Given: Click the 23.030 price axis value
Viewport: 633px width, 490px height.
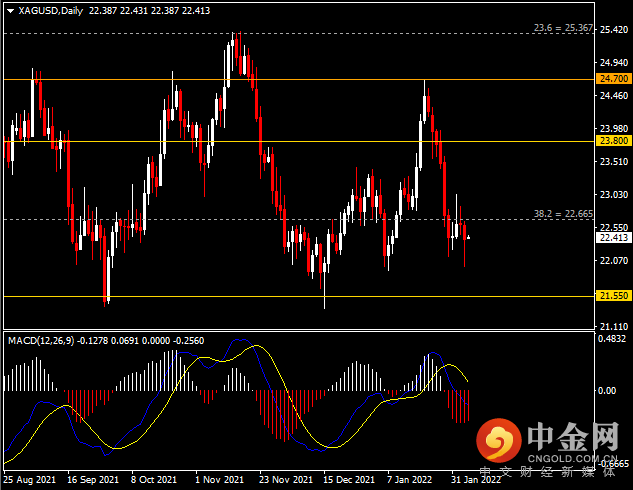Looking at the screenshot, I should (x=614, y=195).
